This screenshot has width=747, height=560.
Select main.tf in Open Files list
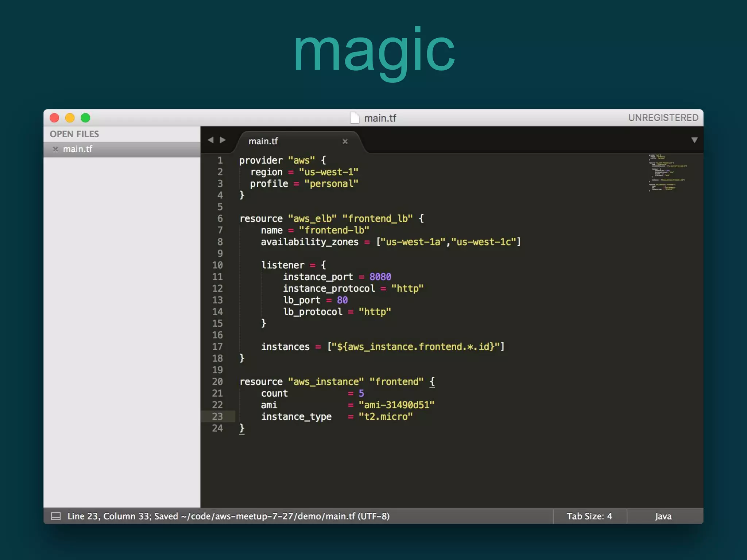point(78,149)
